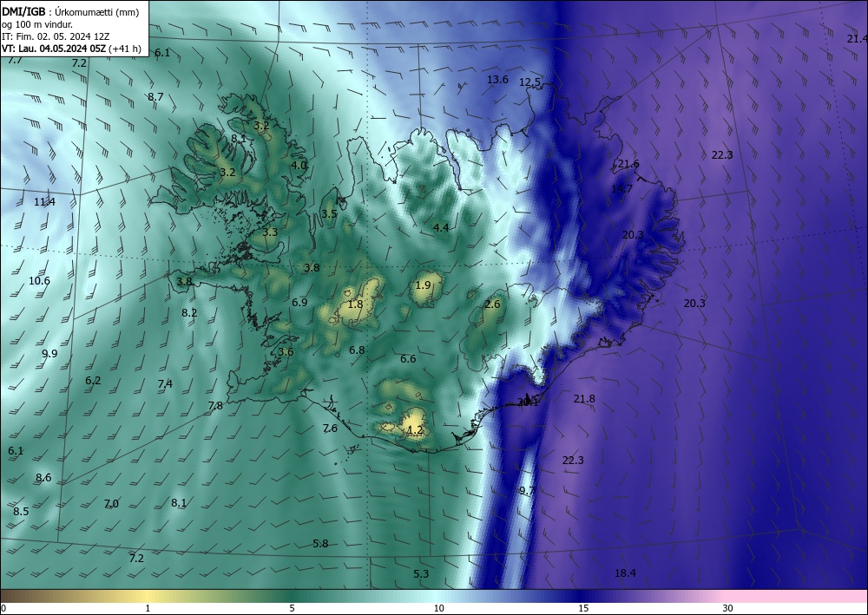Select the 4.4 value in north Iceland

point(441,228)
